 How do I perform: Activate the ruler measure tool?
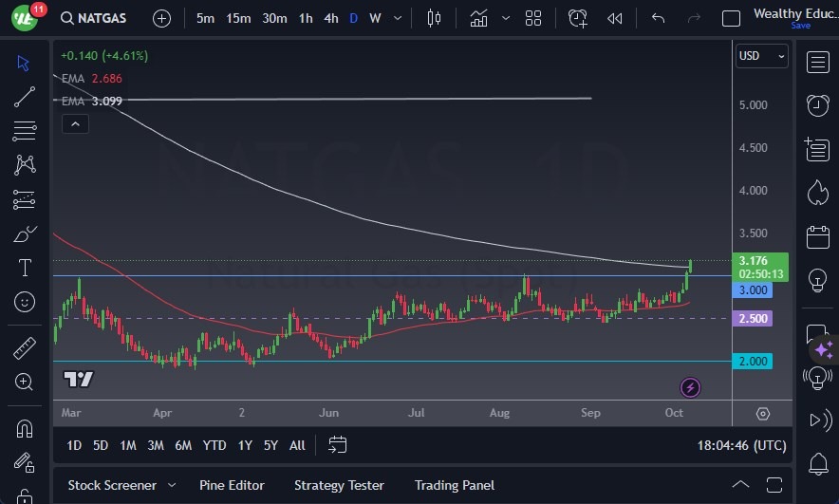(25, 347)
